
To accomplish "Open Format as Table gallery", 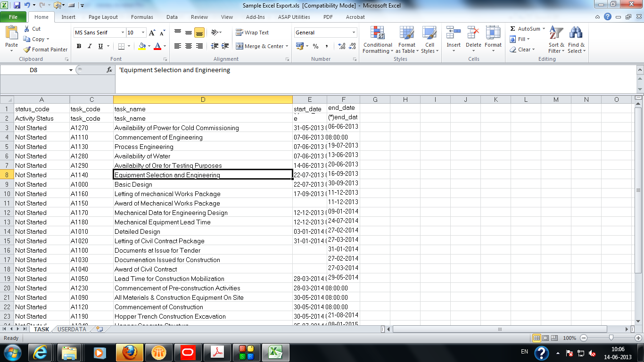I will pos(407,40).
